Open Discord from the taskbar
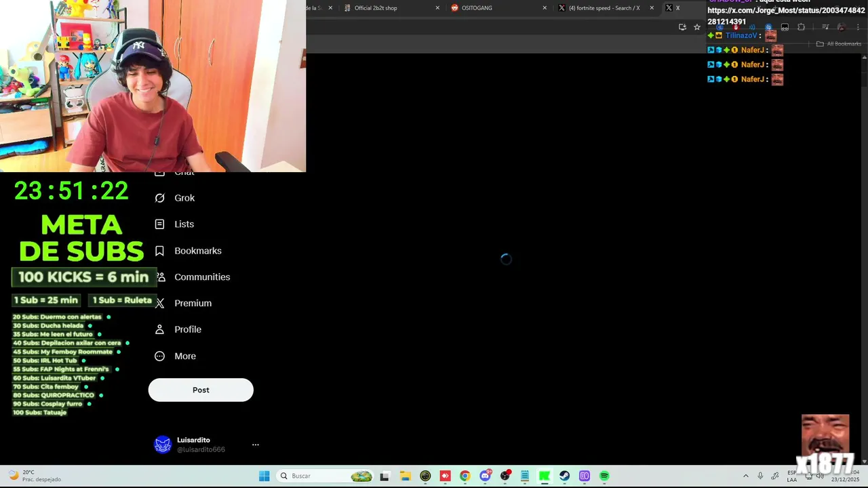The width and height of the screenshot is (868, 488). (485, 476)
